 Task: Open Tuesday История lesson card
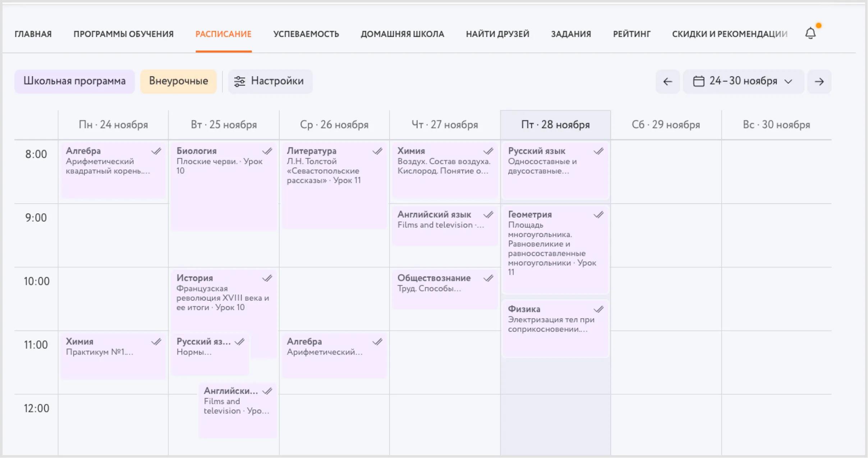pos(223,298)
